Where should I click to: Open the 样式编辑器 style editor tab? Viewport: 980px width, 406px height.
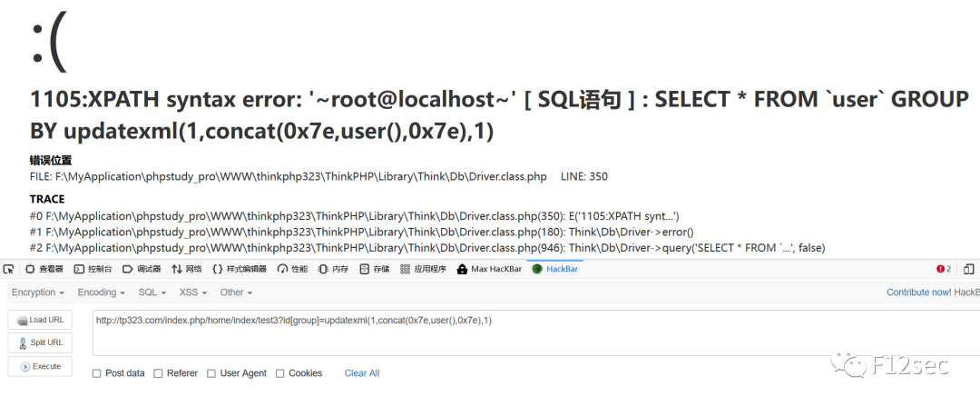[x=240, y=269]
